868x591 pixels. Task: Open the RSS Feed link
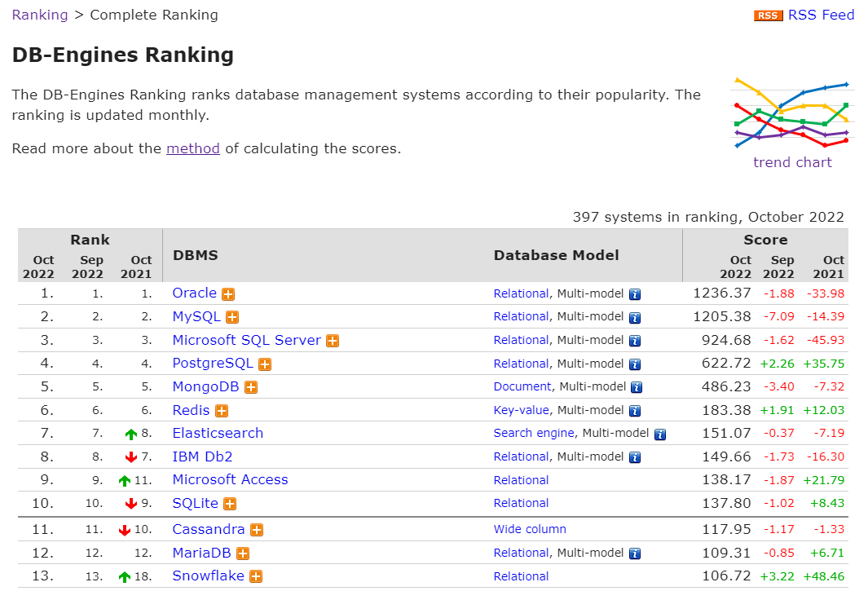[x=821, y=15]
